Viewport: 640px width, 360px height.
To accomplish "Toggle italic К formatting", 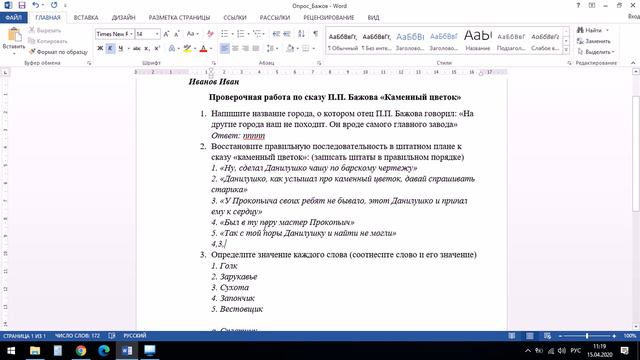I will pos(110,49).
